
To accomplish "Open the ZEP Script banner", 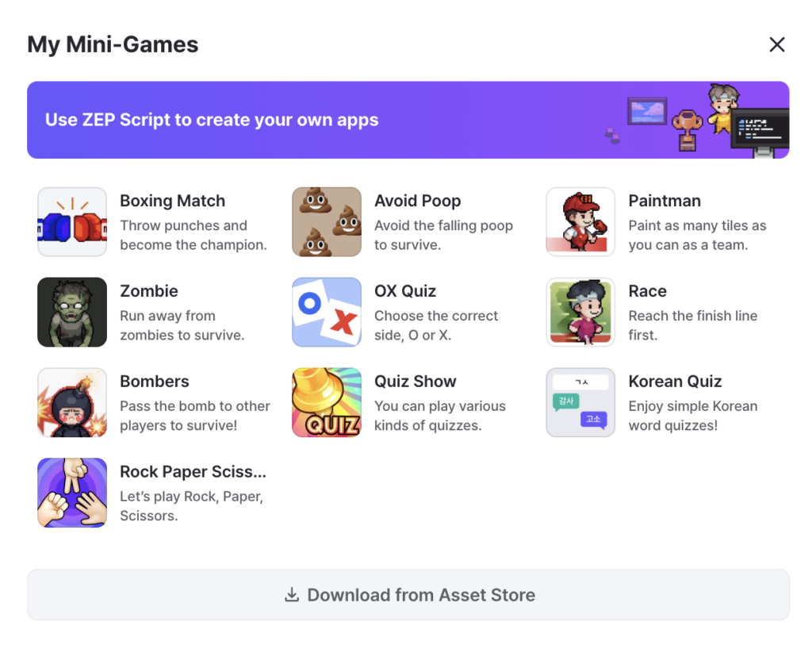I will click(408, 120).
